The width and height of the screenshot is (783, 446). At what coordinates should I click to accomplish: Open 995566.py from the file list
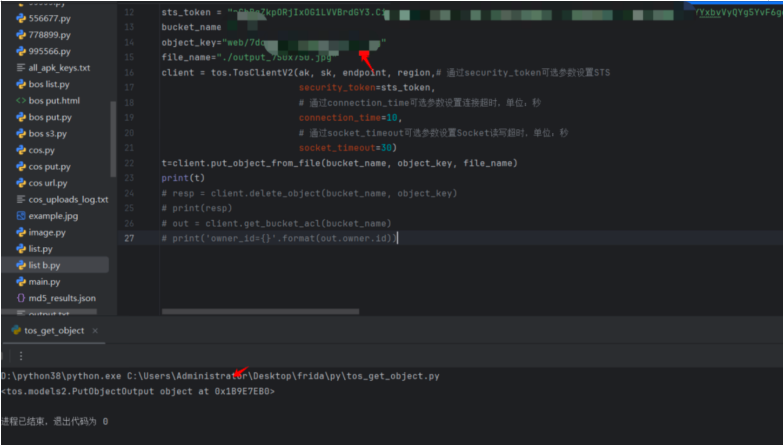[49, 51]
